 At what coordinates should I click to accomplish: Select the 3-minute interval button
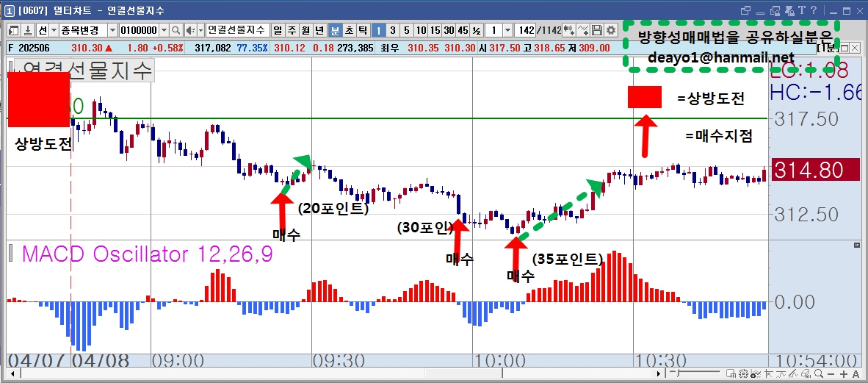click(392, 30)
